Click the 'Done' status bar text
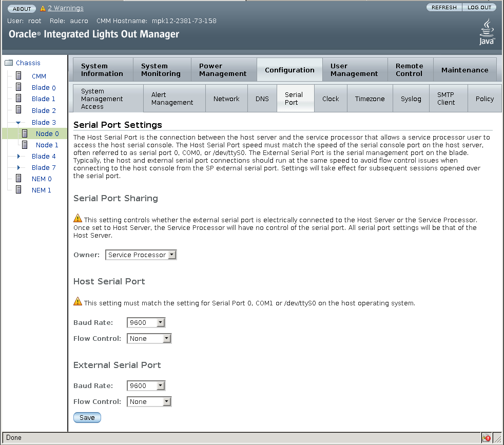Screen dimensions: 504x445 pos(14,437)
